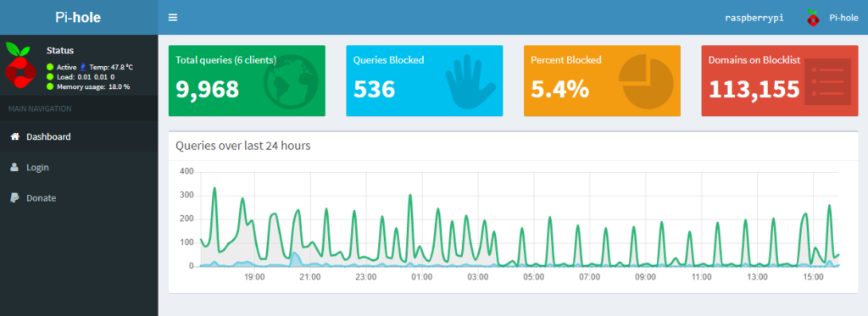Viewport: 868px width, 316px height.
Task: Click the temperature flame icon
Action: point(83,67)
